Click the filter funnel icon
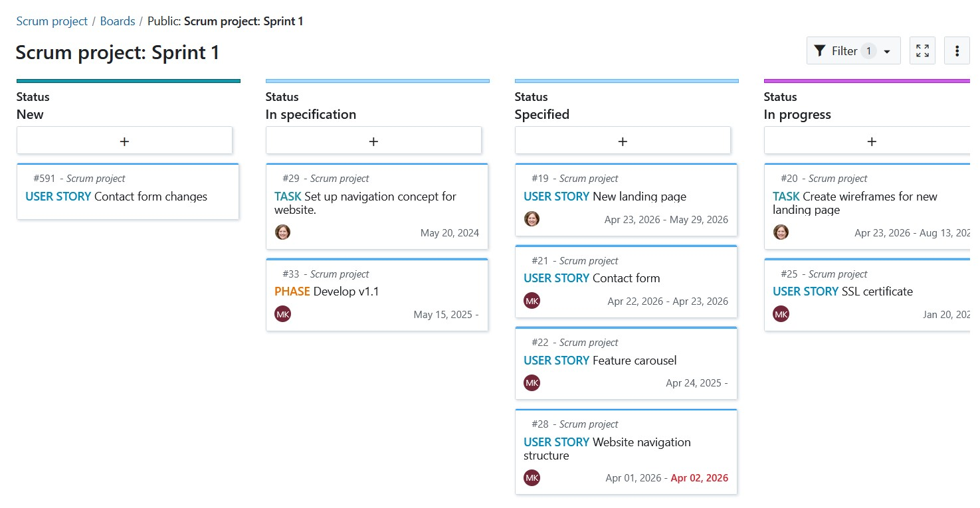 pos(819,50)
